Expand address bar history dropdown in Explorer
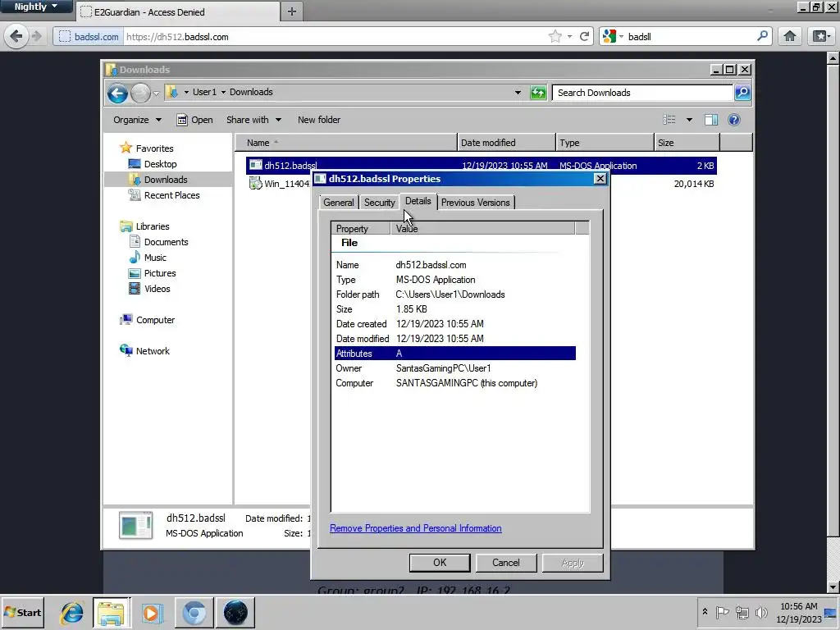 (518, 93)
